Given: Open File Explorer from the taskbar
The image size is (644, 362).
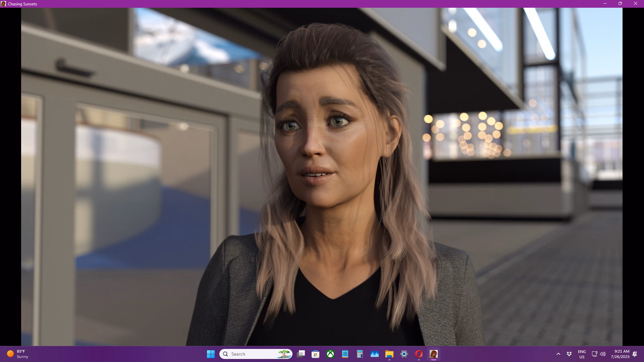Looking at the screenshot, I should point(389,354).
